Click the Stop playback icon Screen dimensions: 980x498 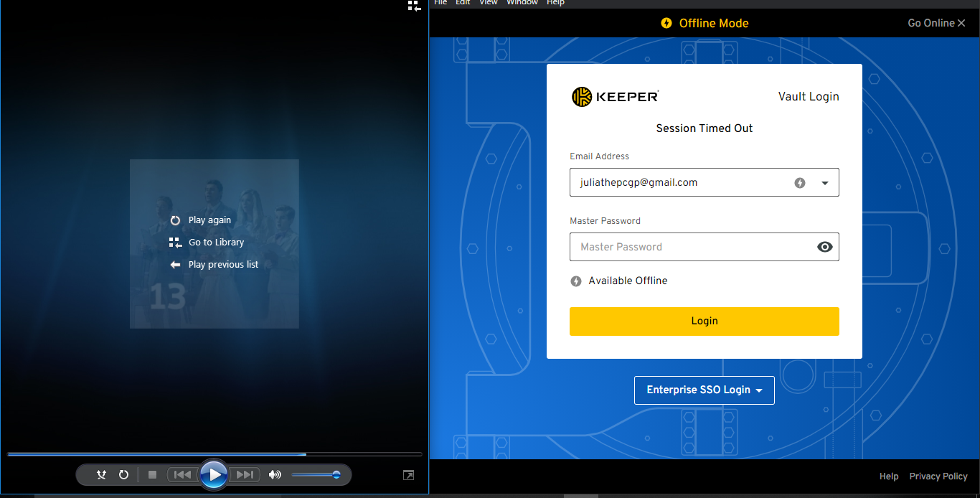(x=152, y=474)
